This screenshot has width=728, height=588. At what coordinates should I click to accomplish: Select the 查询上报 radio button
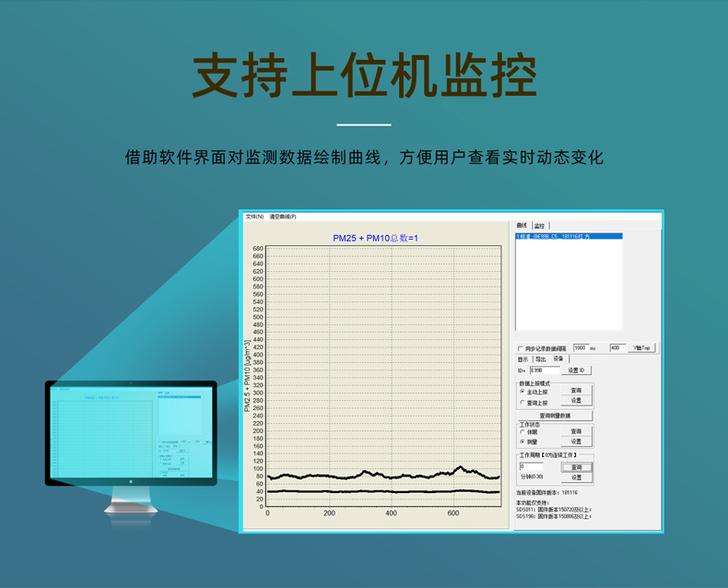point(523,403)
